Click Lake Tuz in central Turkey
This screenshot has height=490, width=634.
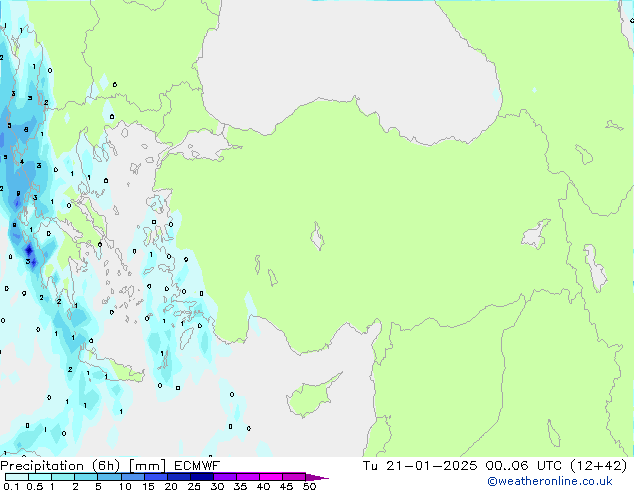coord(318,238)
